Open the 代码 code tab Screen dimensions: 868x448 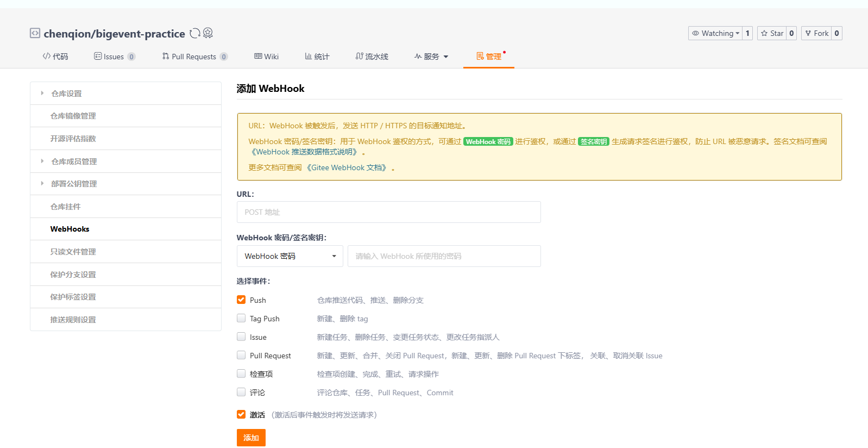55,57
